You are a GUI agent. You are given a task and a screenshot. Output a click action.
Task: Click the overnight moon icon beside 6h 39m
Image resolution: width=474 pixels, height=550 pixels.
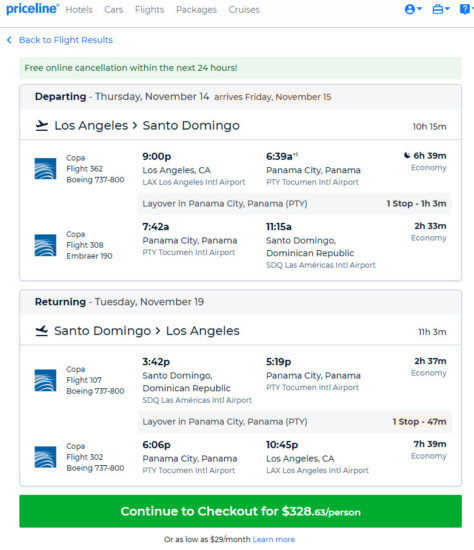coord(407,155)
